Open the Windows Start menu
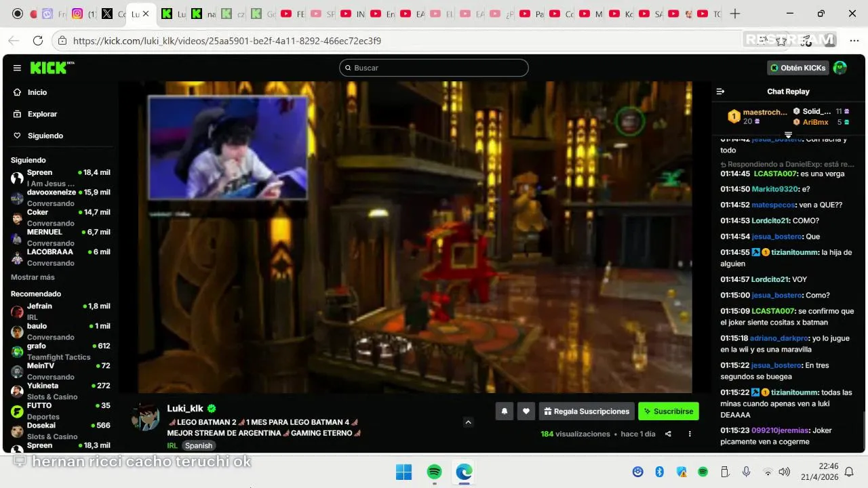This screenshot has width=868, height=488. [x=403, y=472]
